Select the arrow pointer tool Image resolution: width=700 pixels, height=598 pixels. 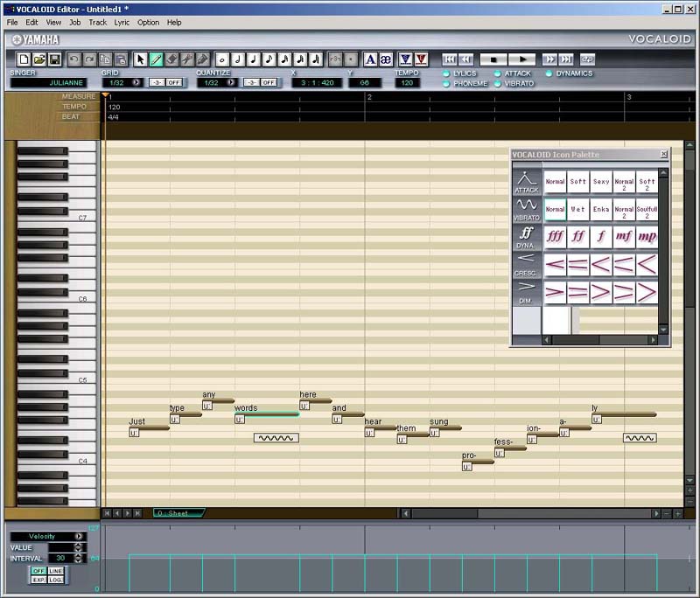(140, 59)
